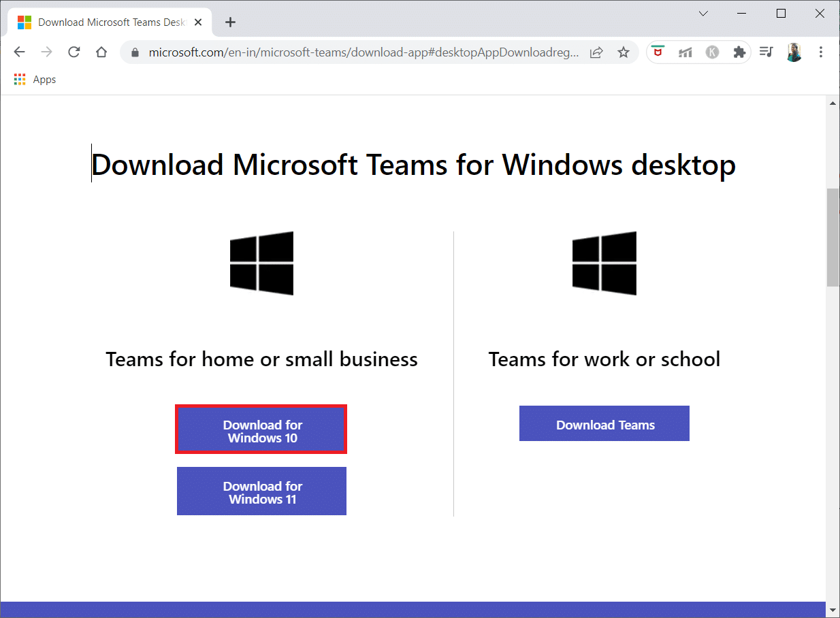
Task: Click the 'Teams for home or small business' heading
Action: tap(262, 359)
